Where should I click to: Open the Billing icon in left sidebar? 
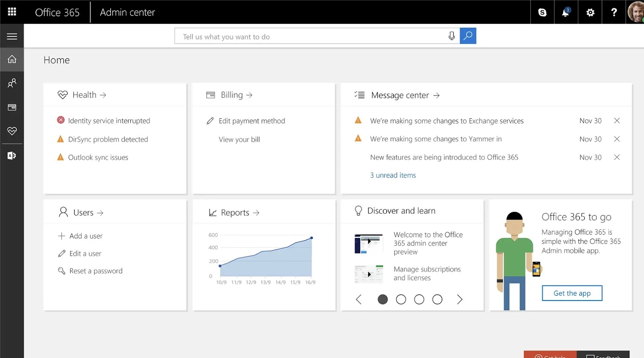[12, 107]
